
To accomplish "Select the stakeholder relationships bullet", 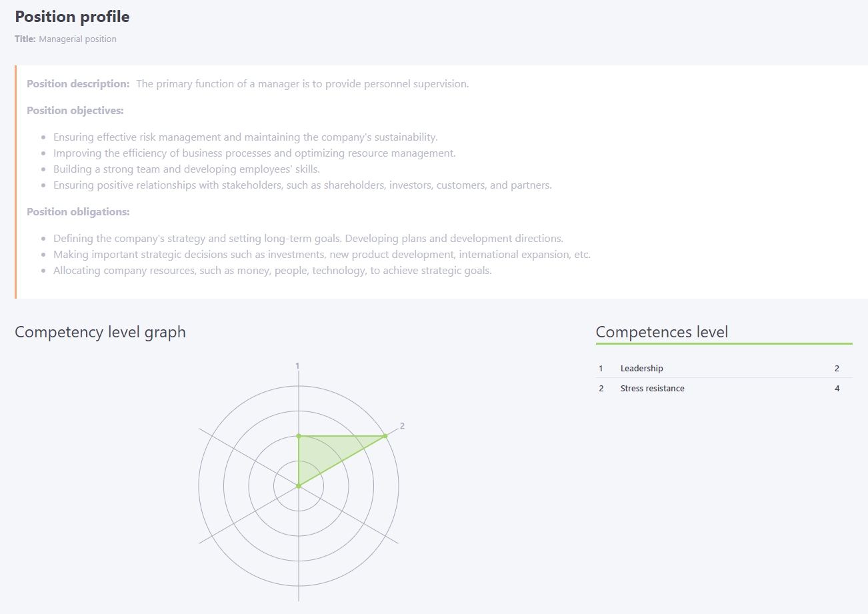I will (303, 185).
